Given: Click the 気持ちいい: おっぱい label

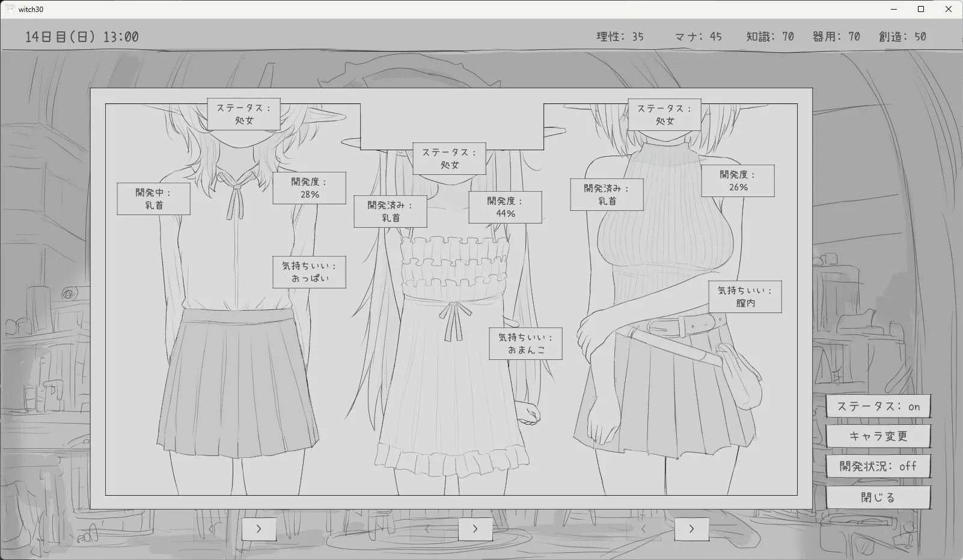Looking at the screenshot, I should [309, 272].
